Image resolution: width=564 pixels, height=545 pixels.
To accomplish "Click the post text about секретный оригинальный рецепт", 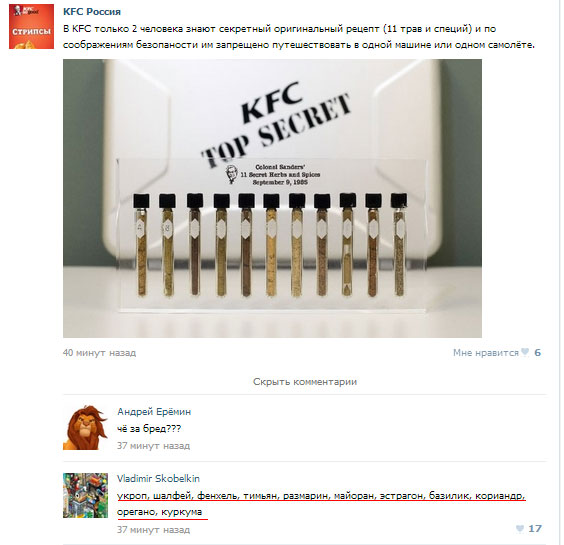I will (299, 37).
